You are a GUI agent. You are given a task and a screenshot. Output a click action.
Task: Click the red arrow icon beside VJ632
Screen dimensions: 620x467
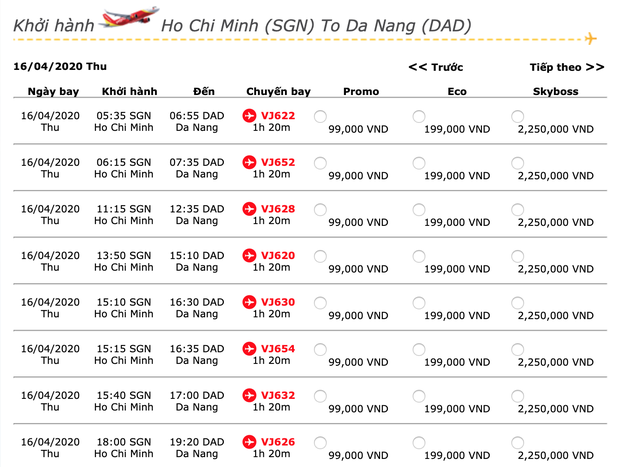[249, 395]
